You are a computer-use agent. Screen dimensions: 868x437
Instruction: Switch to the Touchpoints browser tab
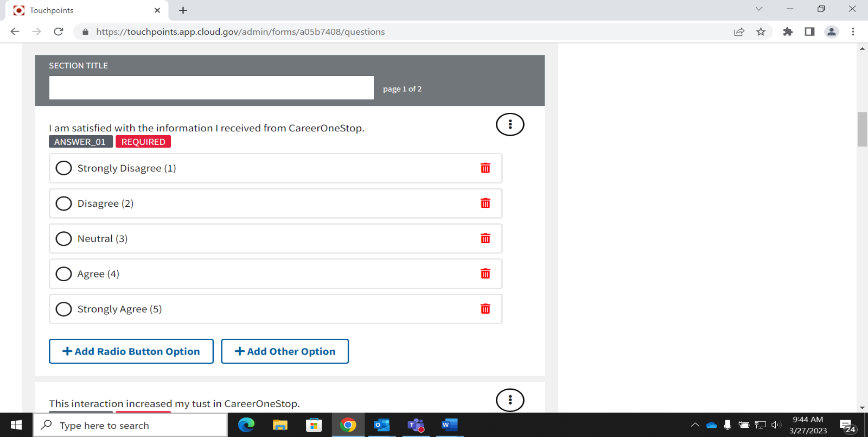(x=81, y=10)
